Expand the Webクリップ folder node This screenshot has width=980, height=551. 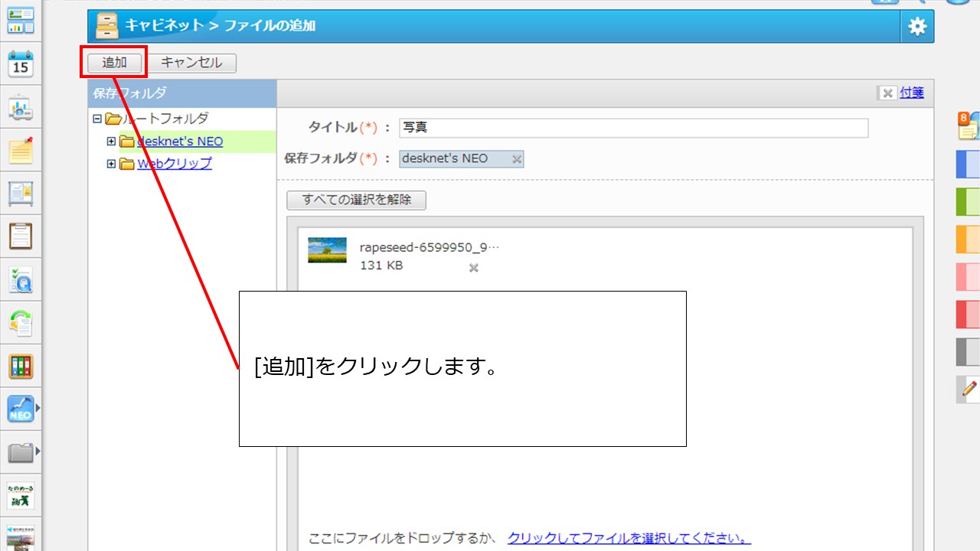[x=111, y=164]
